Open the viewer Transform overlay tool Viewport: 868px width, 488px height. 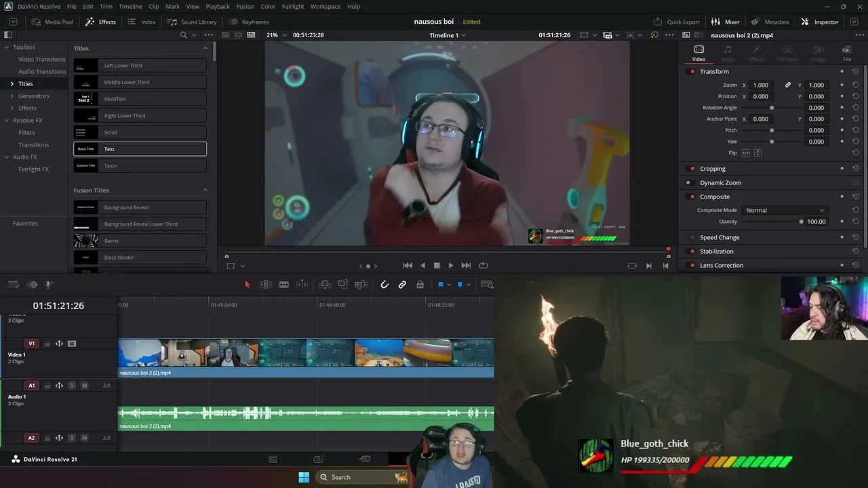tap(231, 266)
